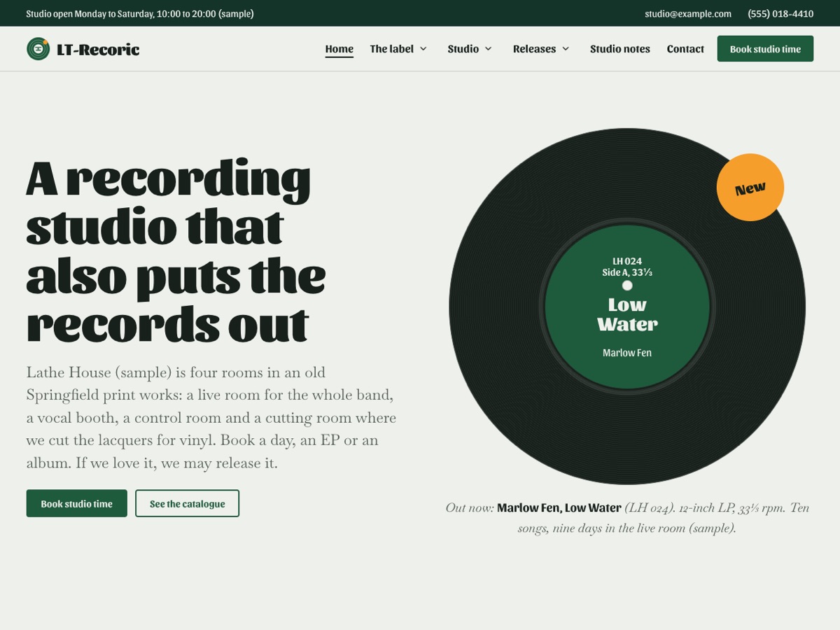Click the vinyl record spindle hole
840x630 pixels.
tap(627, 286)
